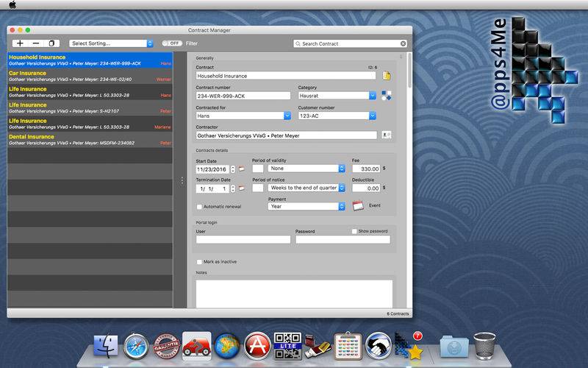Select Life Insurance contract for Marlene
The image size is (588, 368).
(x=90, y=124)
